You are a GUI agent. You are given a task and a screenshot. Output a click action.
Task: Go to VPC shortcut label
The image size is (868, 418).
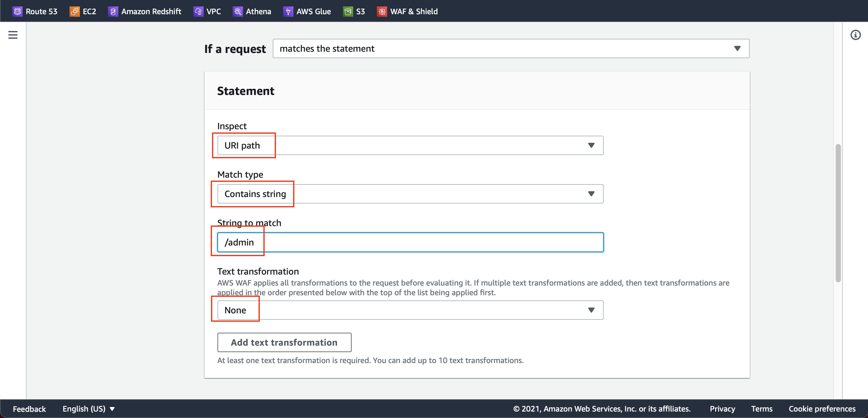click(x=214, y=11)
